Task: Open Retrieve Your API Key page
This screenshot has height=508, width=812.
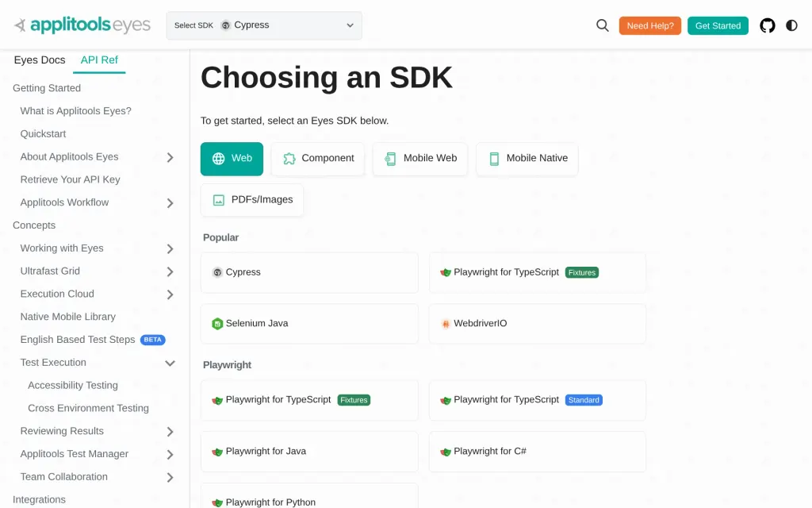Action: point(70,179)
